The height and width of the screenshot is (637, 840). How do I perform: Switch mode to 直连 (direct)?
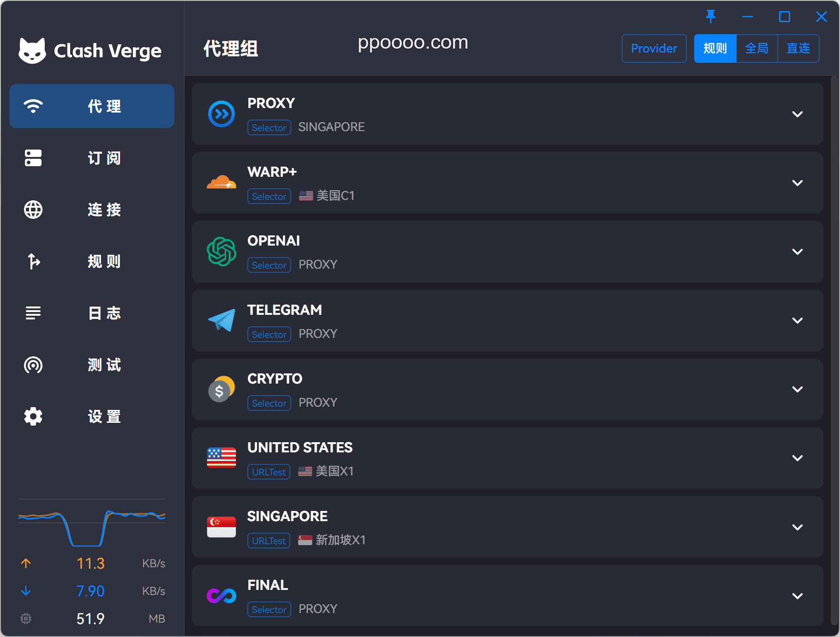tap(798, 48)
